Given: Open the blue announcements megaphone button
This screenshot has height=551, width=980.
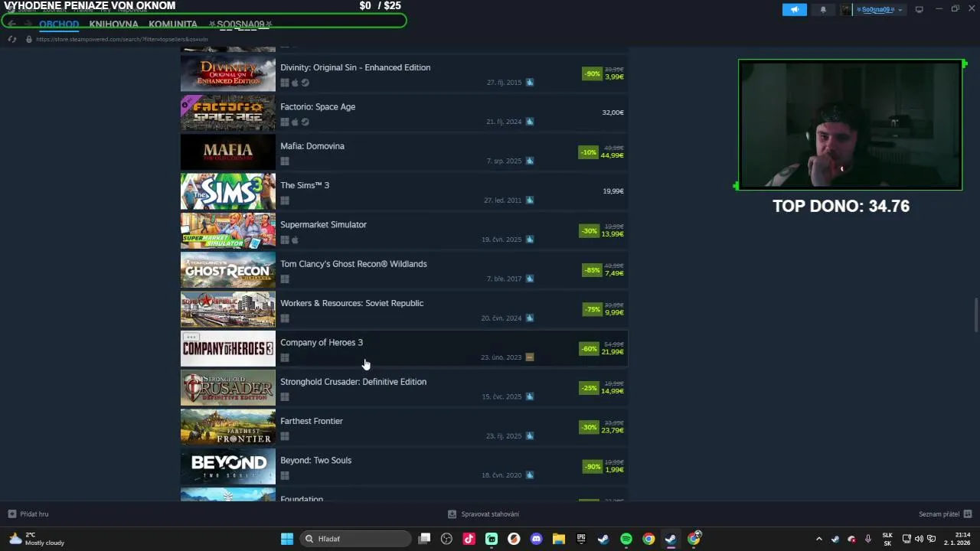Looking at the screenshot, I should coord(795,10).
